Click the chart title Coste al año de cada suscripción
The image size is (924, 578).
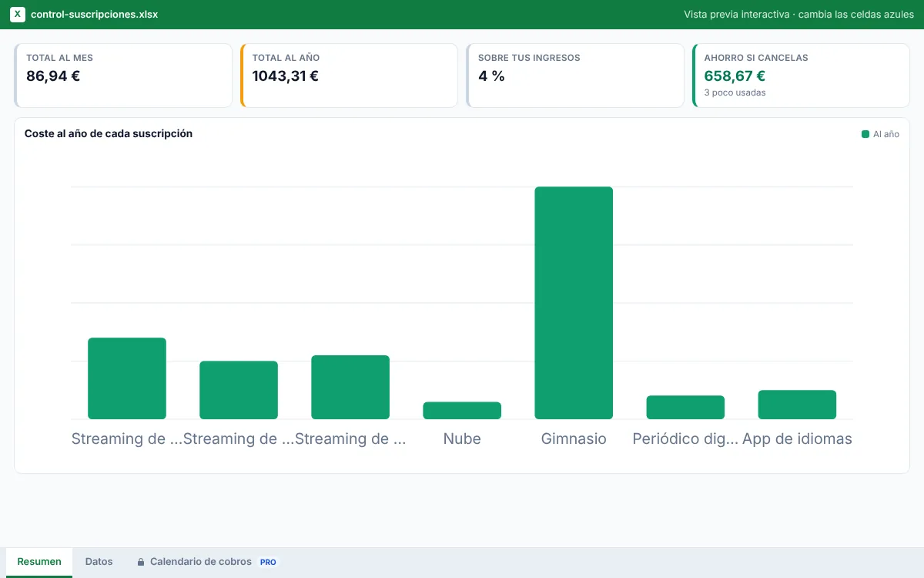coord(109,133)
